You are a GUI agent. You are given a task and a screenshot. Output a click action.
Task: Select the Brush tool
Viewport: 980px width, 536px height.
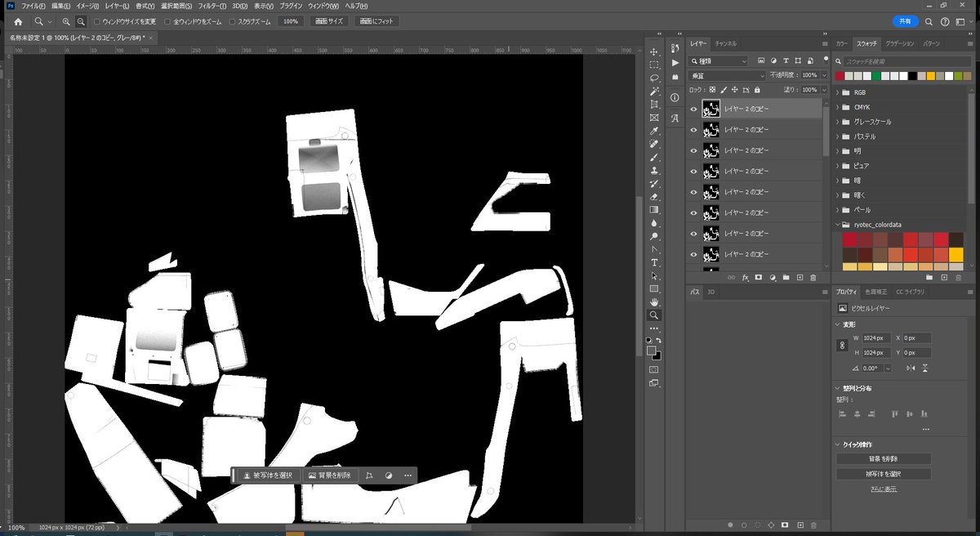click(654, 157)
